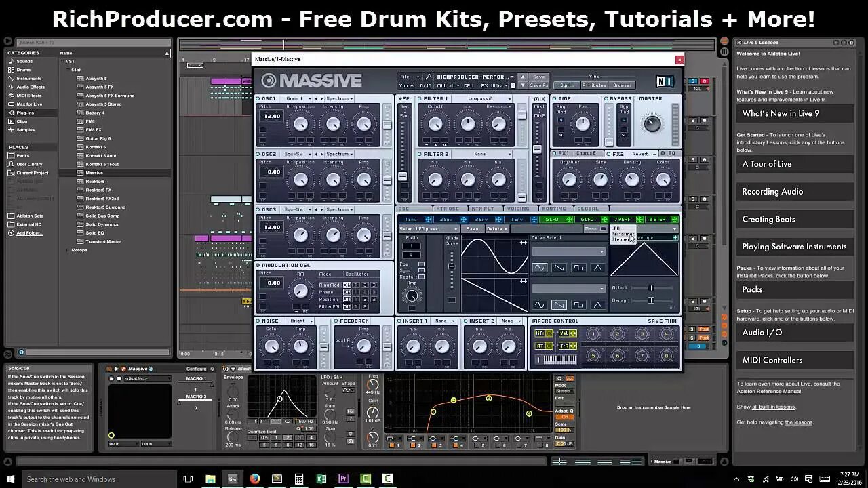This screenshot has width=868, height=488.
Task: Open Premiere Pro from the taskbar
Action: pyautogui.click(x=343, y=479)
